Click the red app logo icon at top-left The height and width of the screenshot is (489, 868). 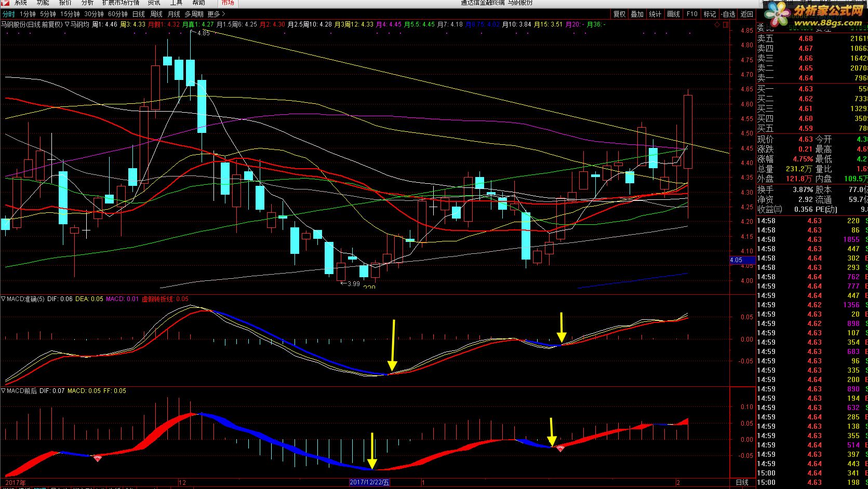tap(4, 3)
